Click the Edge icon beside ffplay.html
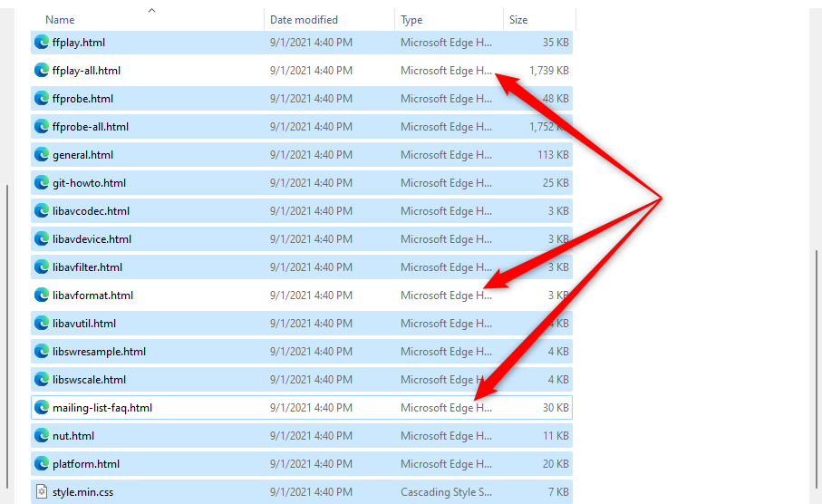Viewport: 822px width, 504px height. click(42, 42)
